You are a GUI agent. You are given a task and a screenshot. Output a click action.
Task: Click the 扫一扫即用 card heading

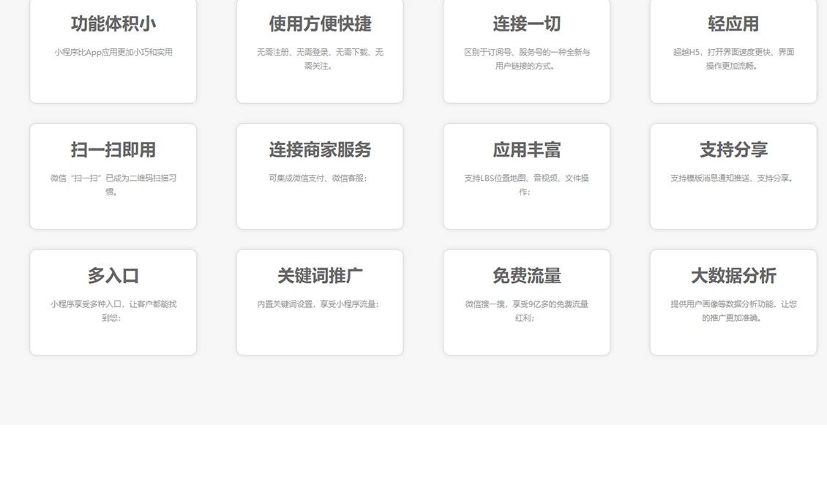[x=113, y=150]
